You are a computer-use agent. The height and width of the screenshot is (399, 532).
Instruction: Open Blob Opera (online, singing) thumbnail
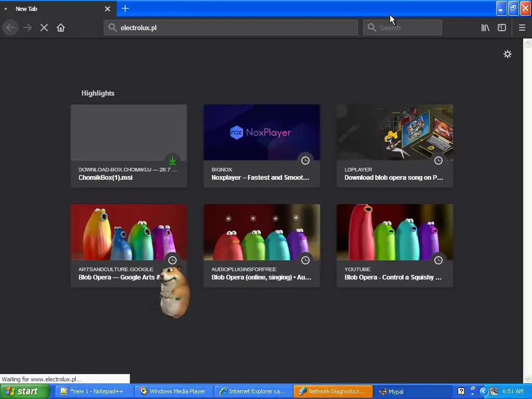coord(262,232)
